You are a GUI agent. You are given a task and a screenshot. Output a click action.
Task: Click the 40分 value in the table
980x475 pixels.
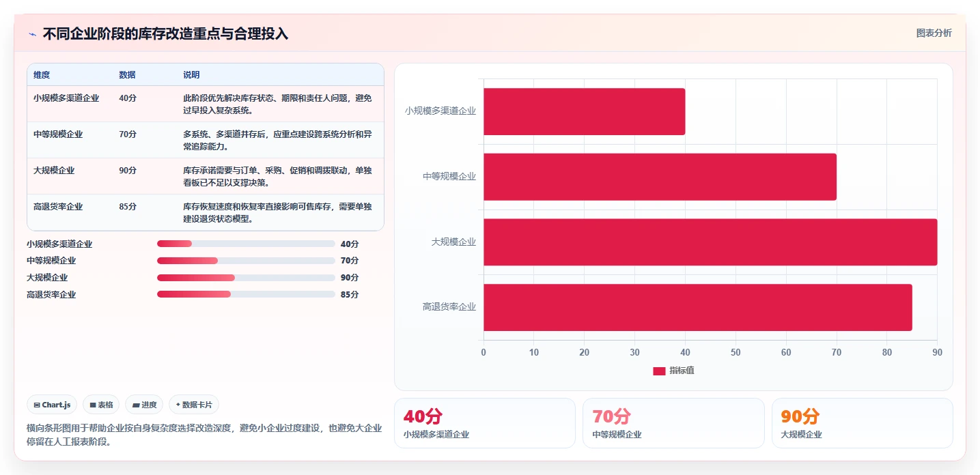click(x=128, y=98)
